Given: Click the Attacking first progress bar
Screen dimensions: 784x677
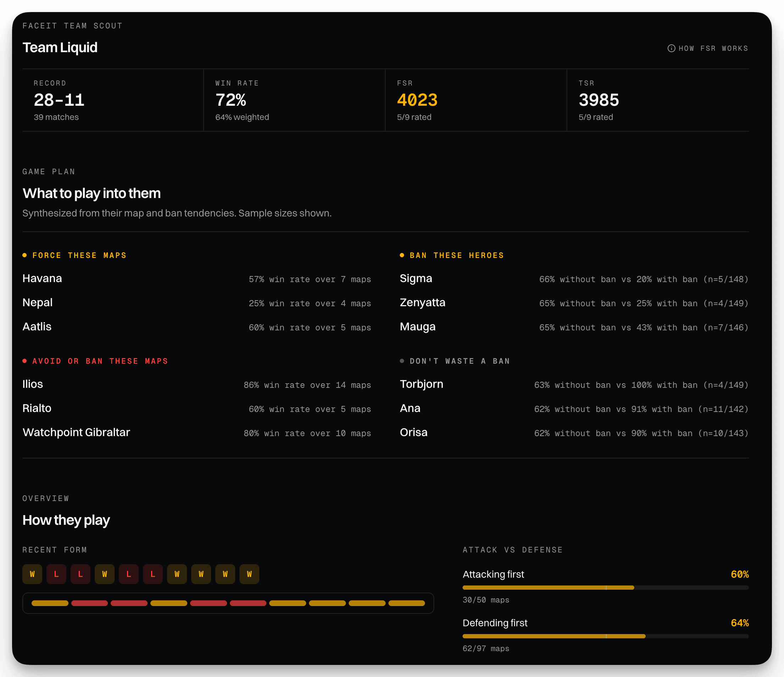Looking at the screenshot, I should click(x=606, y=588).
